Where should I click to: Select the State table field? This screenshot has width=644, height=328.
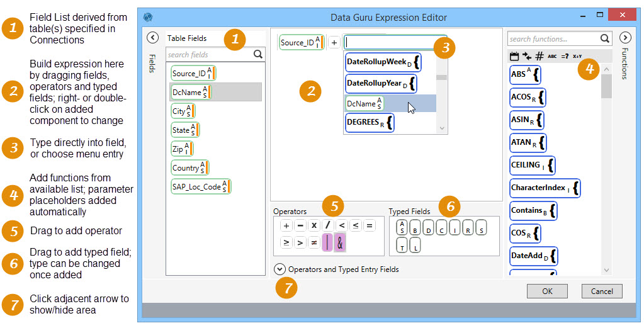185,130
